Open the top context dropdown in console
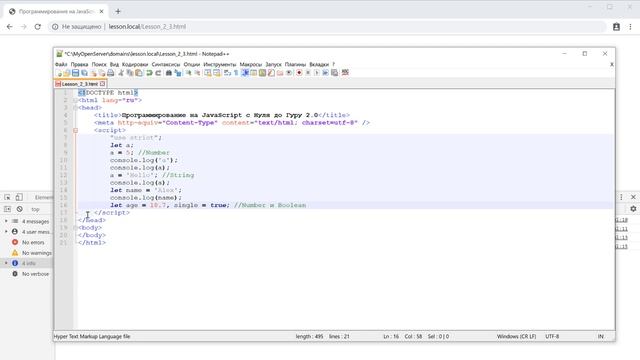Screen dimensions: 640x360 [x=36, y=209]
